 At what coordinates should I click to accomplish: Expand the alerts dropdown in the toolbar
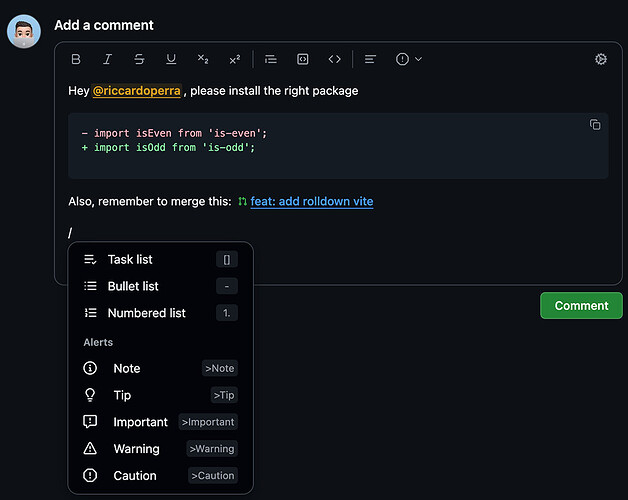click(x=408, y=59)
